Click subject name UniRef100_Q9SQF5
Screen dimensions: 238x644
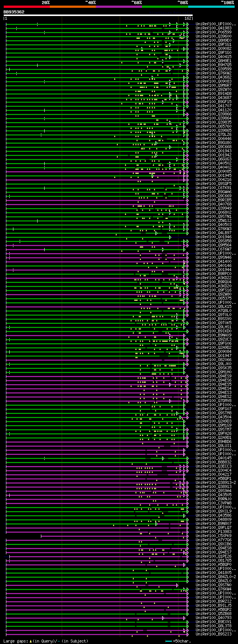(x=213, y=184)
